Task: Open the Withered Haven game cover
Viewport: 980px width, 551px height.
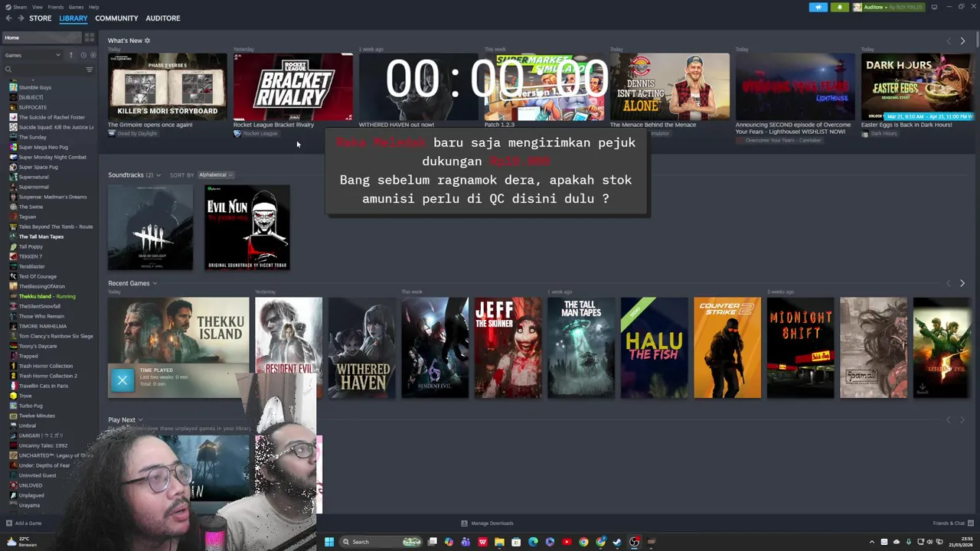Action: coord(362,347)
